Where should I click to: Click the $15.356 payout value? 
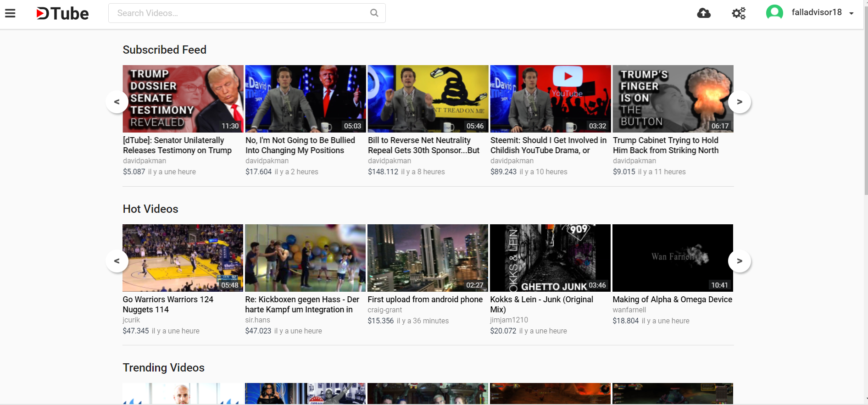coord(381,321)
